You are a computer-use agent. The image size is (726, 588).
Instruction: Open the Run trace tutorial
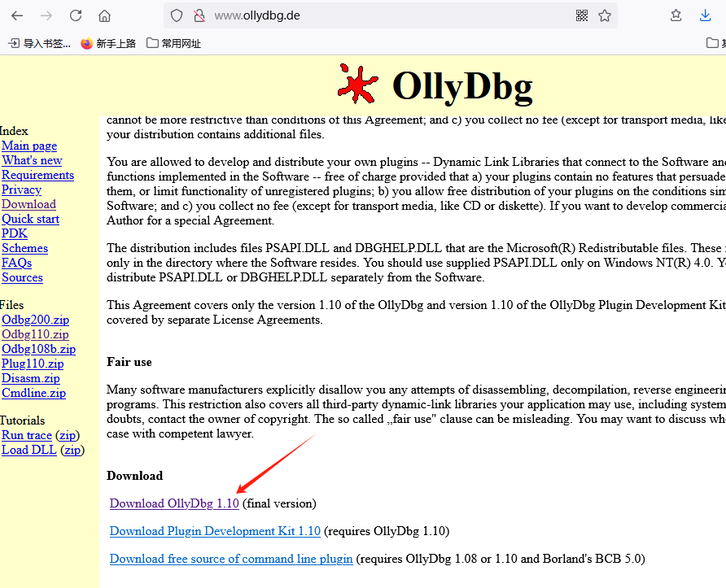point(26,436)
